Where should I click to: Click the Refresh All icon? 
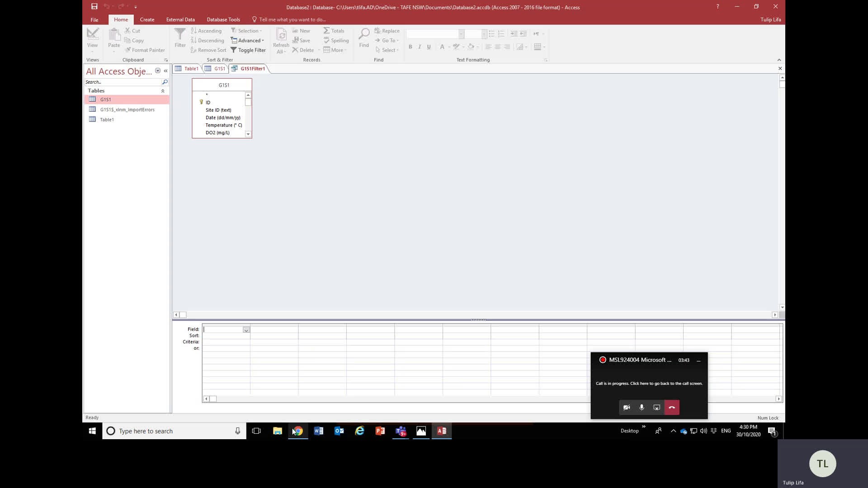pos(281,35)
